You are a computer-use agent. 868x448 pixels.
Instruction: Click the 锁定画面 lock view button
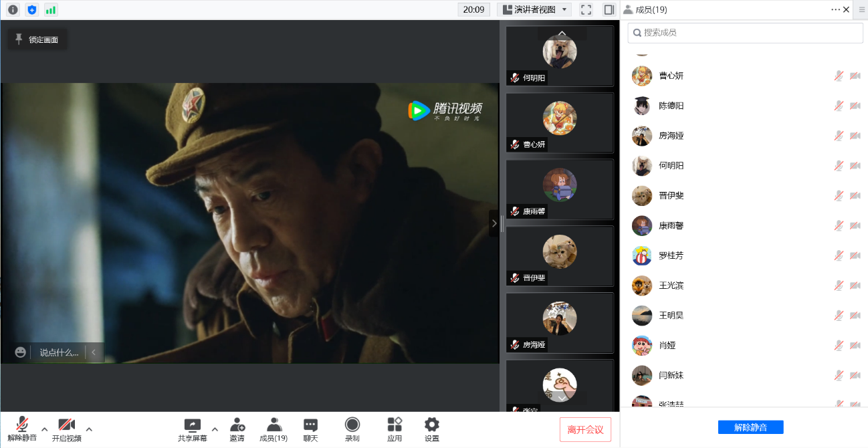pos(37,39)
